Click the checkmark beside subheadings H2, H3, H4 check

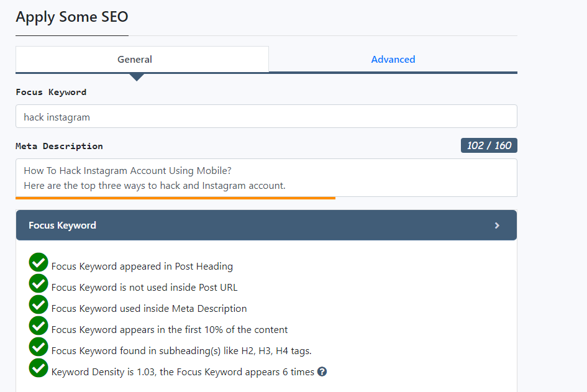click(x=39, y=347)
